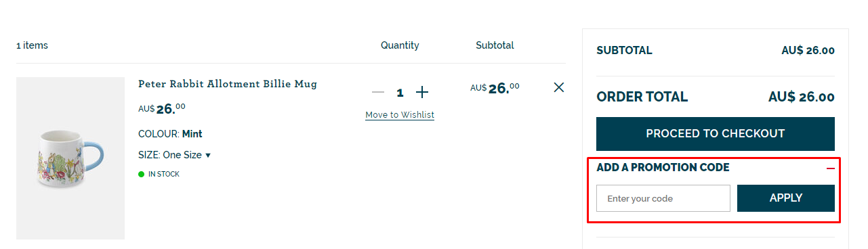Increase mug quantity with plus icon

[x=422, y=92]
